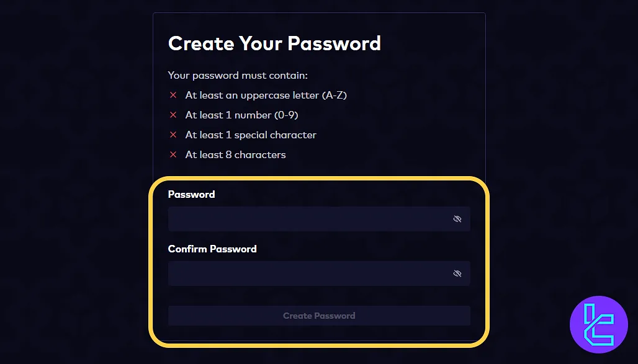
Task: Click the red X beside 8 characters requirement
Action: tap(173, 155)
